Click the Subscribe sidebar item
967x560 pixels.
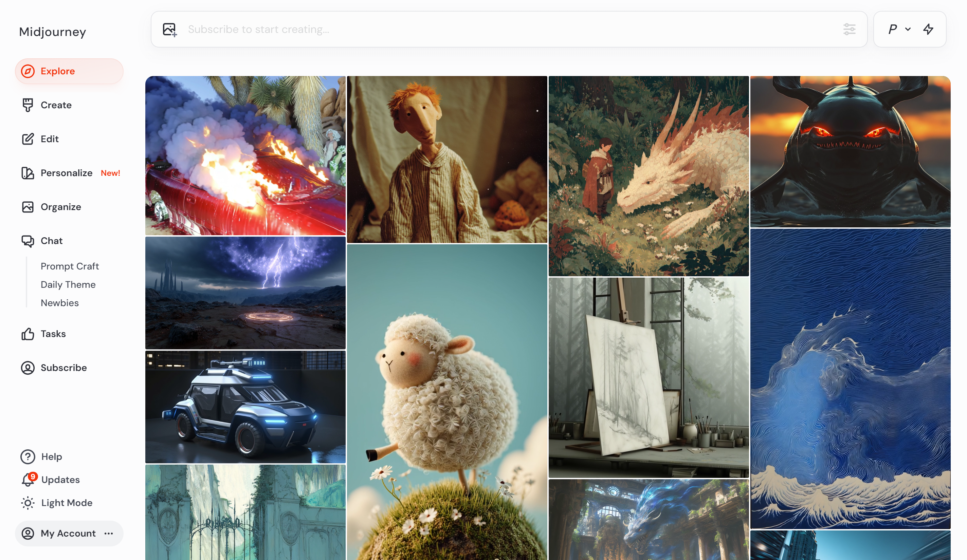tap(63, 368)
